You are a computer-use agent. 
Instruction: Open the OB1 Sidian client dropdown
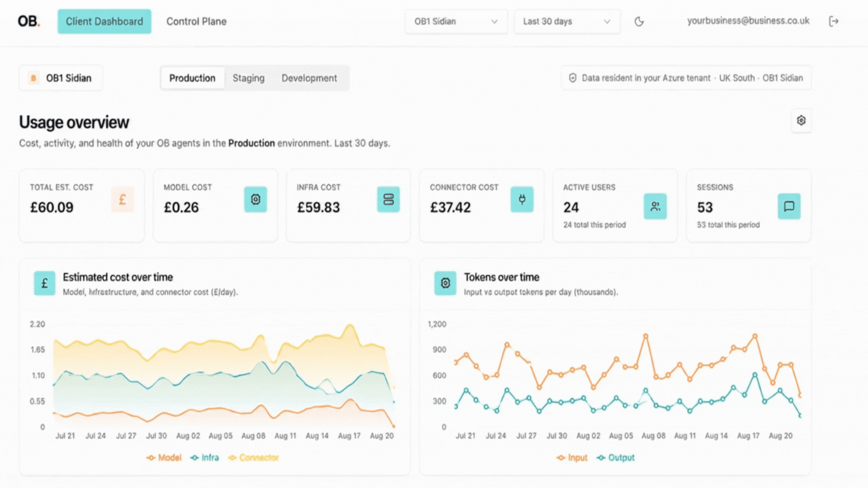click(x=456, y=21)
